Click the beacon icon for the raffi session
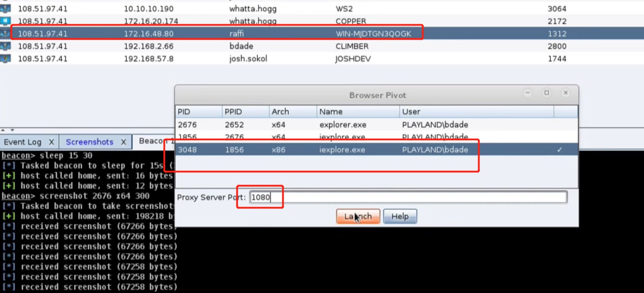 click(5, 33)
